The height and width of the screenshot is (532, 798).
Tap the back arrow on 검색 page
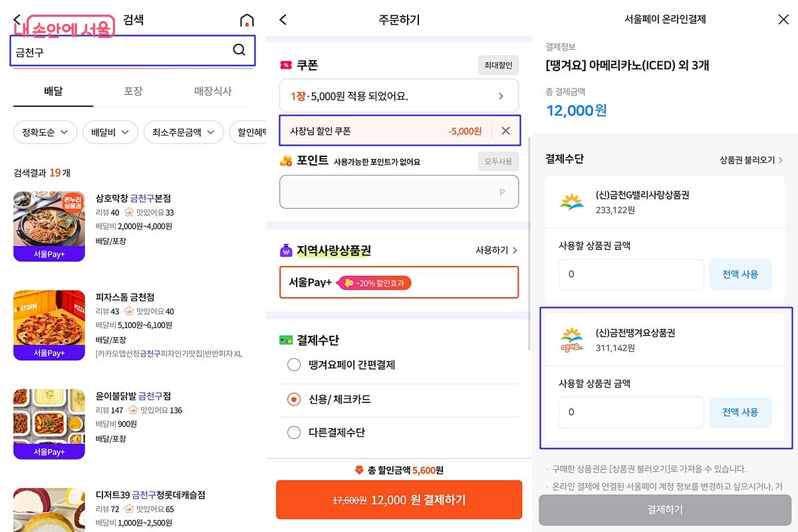click(x=16, y=19)
